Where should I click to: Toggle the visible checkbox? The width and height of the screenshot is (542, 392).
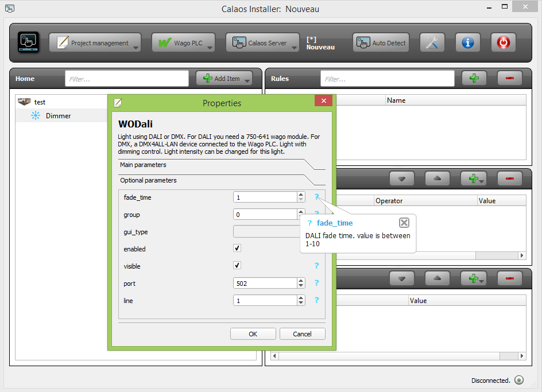point(237,266)
